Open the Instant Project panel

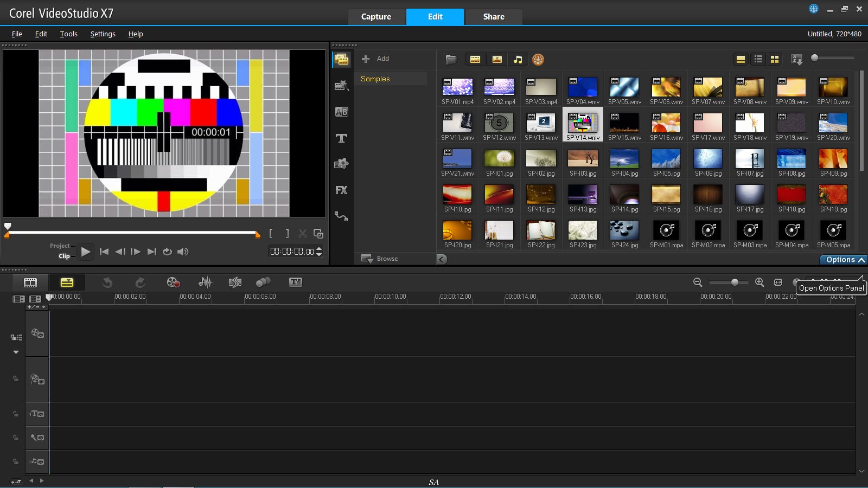pos(342,85)
